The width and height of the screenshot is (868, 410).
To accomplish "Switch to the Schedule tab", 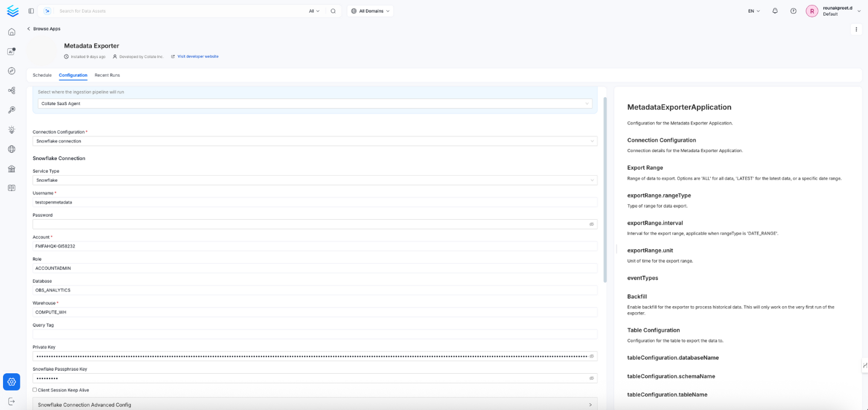I will 42,75.
